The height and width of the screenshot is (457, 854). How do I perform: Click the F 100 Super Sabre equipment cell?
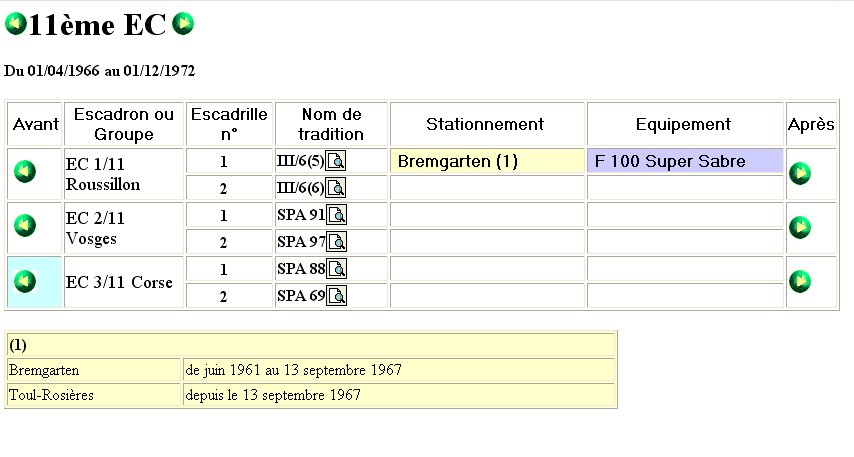(x=670, y=161)
